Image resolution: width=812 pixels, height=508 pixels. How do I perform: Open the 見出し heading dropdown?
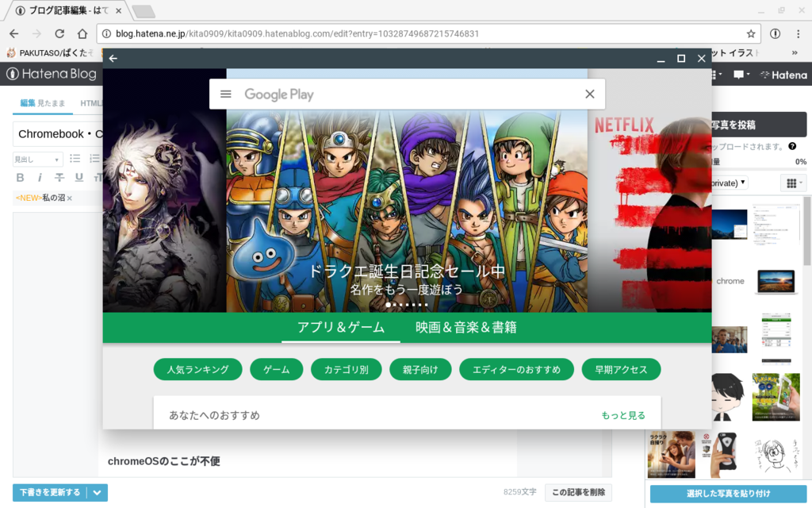37,159
